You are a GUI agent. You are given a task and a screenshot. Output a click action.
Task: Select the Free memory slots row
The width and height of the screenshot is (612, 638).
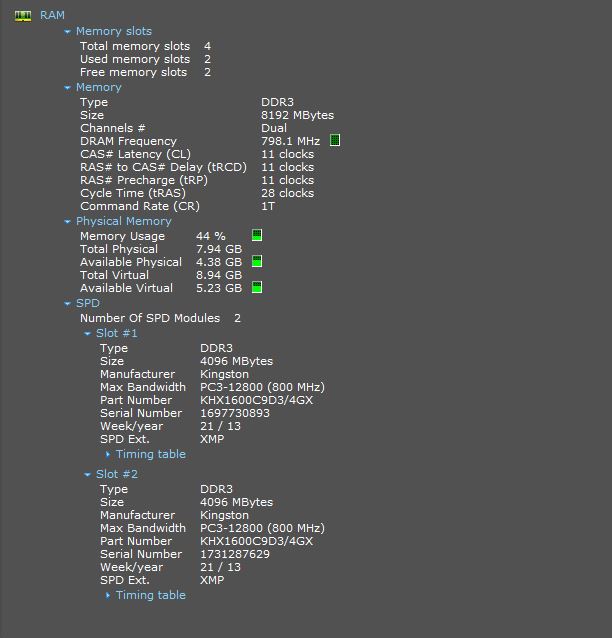(x=145, y=72)
